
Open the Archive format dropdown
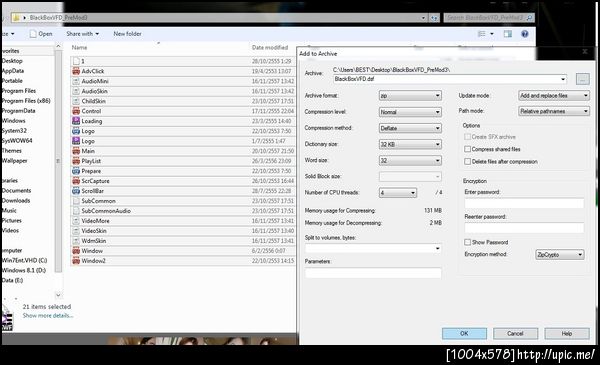click(410, 96)
